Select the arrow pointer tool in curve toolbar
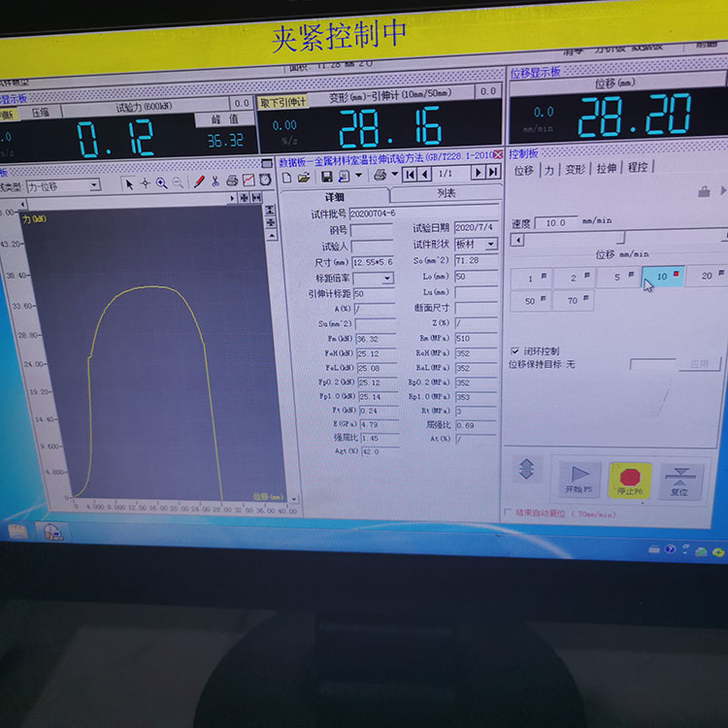This screenshot has width=728, height=728. pyautogui.click(x=129, y=182)
